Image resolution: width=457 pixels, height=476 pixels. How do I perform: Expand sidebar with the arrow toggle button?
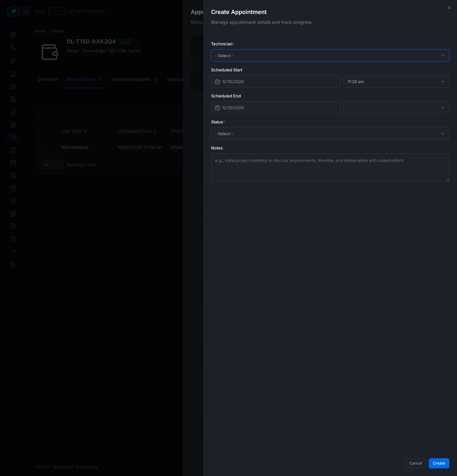pyautogui.click(x=25, y=11)
